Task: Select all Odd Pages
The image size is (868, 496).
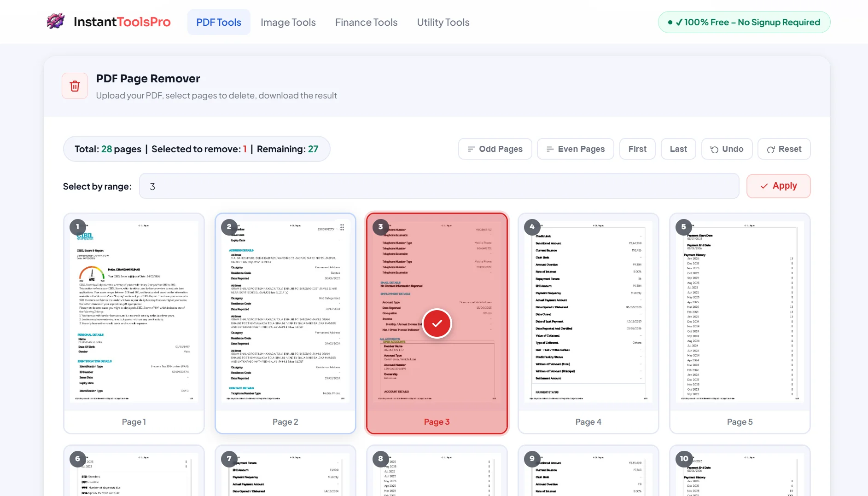Action: click(495, 149)
